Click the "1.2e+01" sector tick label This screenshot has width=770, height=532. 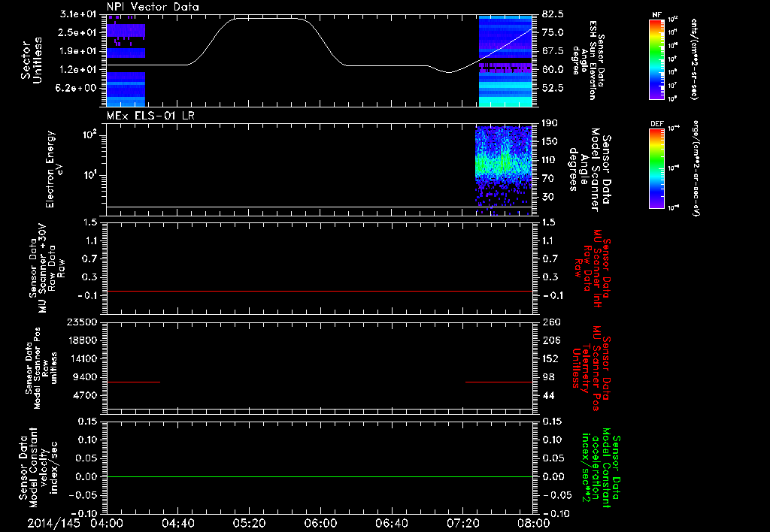tap(78, 70)
